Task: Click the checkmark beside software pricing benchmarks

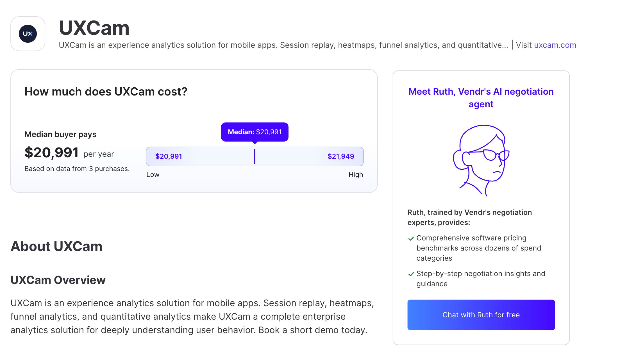Action: (411, 238)
